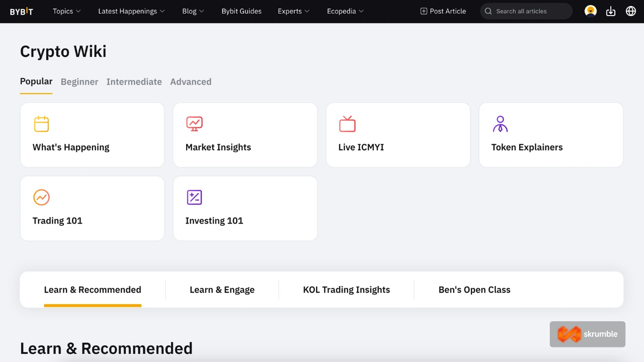The image size is (644, 362).
Task: Click the Market Insights chart icon
Action: pos(194,124)
